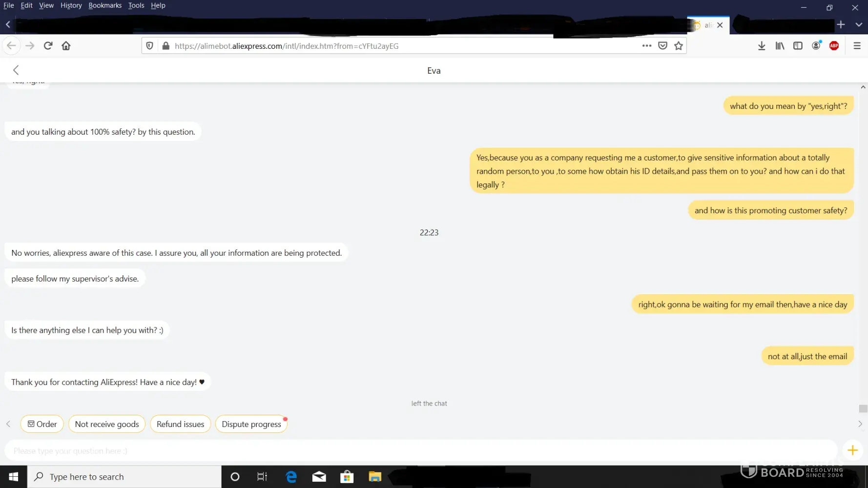868x488 pixels.
Task: Open Firefox account icon
Action: point(816,45)
